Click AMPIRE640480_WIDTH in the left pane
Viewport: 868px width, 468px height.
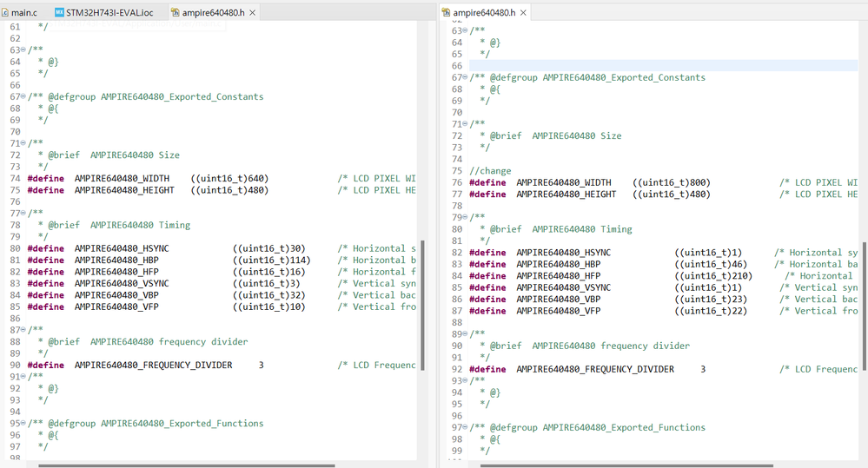click(x=122, y=178)
